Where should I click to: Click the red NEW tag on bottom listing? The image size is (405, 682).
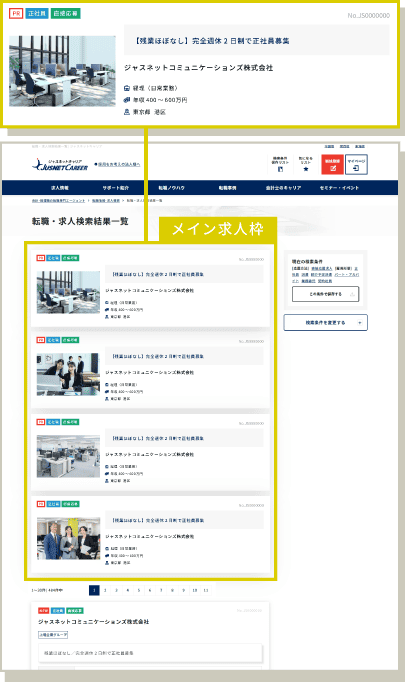coord(43,611)
